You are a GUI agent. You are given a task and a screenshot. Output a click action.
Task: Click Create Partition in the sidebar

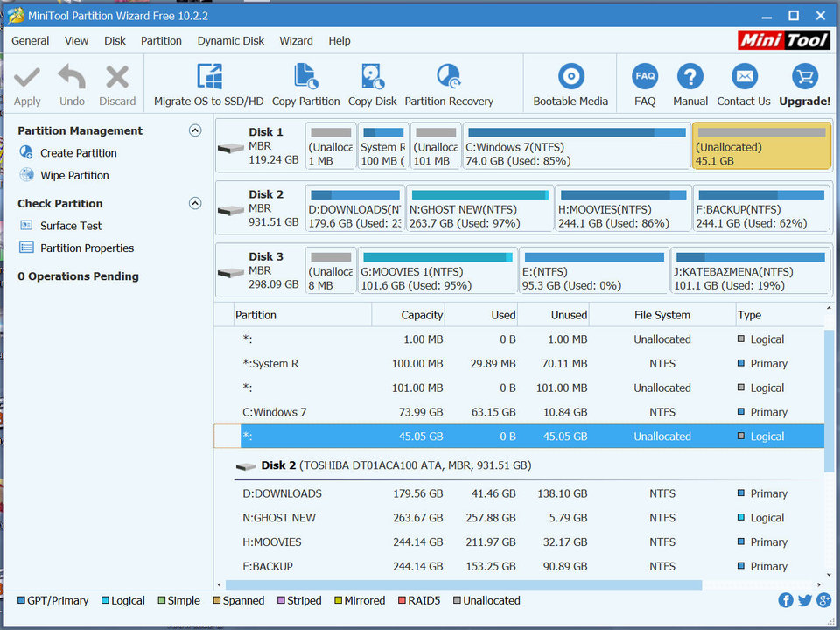tap(78, 153)
